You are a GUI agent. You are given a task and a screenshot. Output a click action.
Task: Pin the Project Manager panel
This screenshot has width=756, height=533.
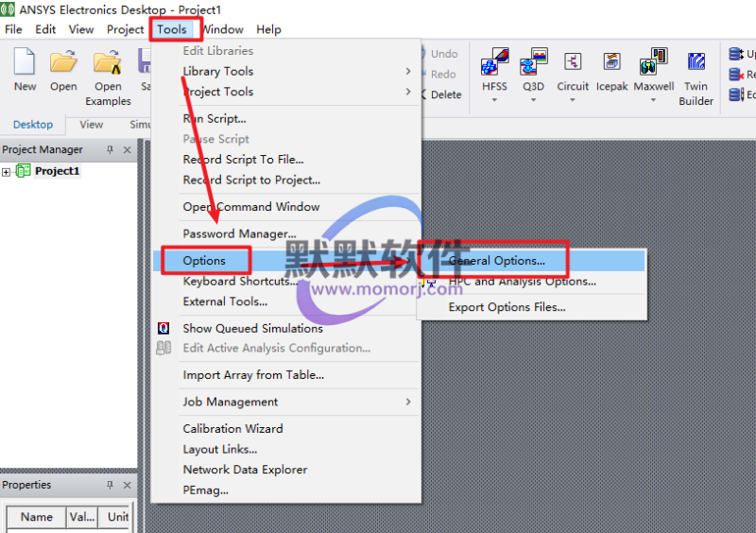pyautogui.click(x=110, y=149)
